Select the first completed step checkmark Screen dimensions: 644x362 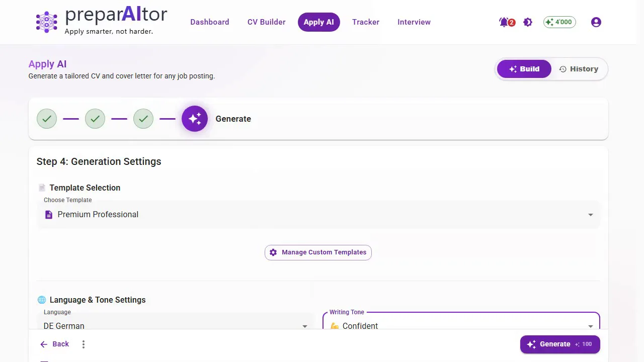[47, 119]
